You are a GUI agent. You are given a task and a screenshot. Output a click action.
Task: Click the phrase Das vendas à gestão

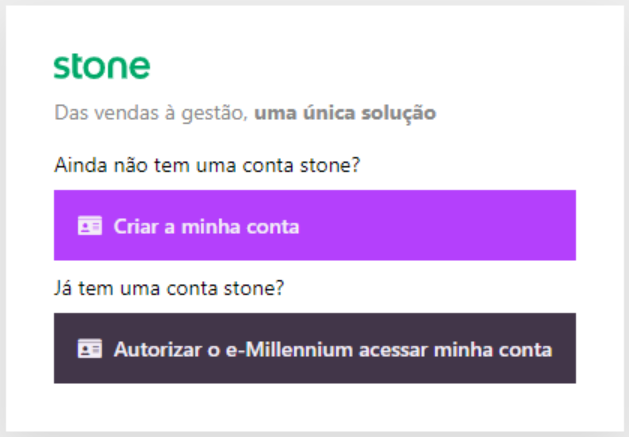pos(150,113)
